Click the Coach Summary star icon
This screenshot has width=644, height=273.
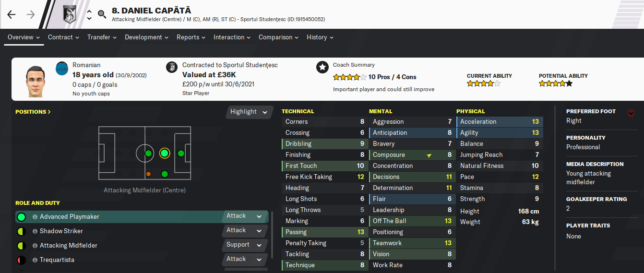coord(322,67)
